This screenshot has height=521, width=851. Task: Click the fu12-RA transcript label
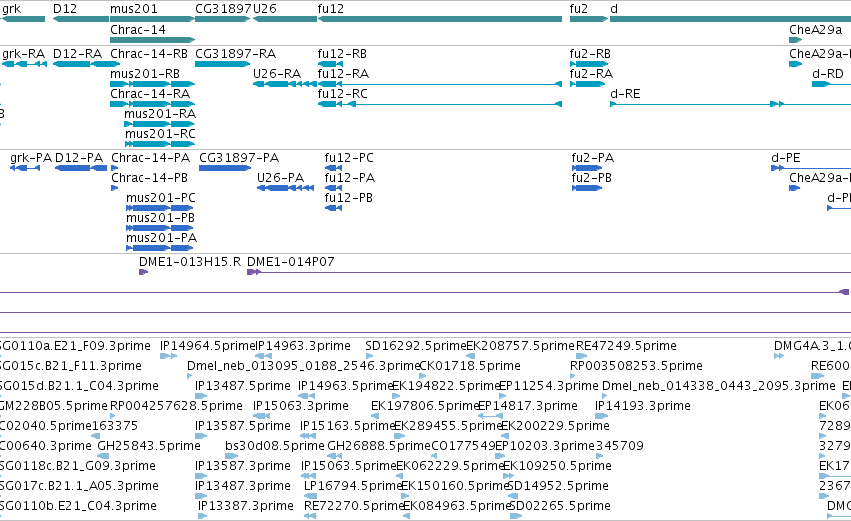pos(343,74)
